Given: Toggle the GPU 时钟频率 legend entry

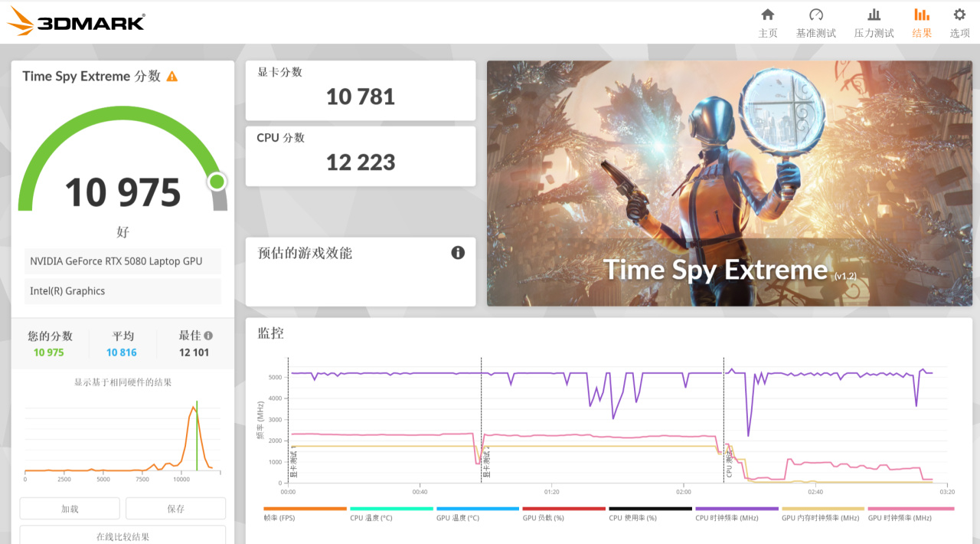Looking at the screenshot, I should click(x=910, y=514).
